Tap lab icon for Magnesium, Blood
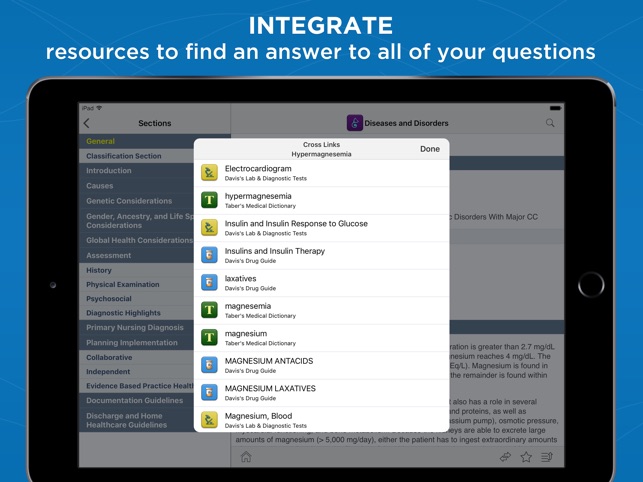 tap(209, 420)
